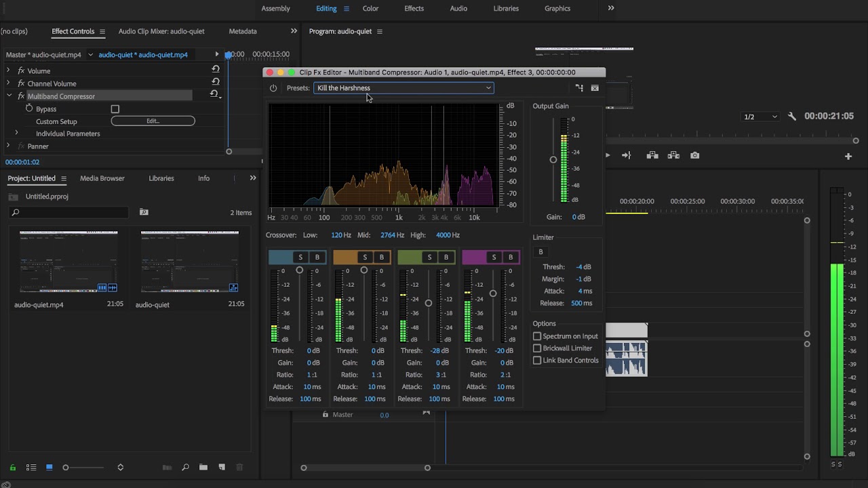Switch to the Effects workspace

point(414,8)
